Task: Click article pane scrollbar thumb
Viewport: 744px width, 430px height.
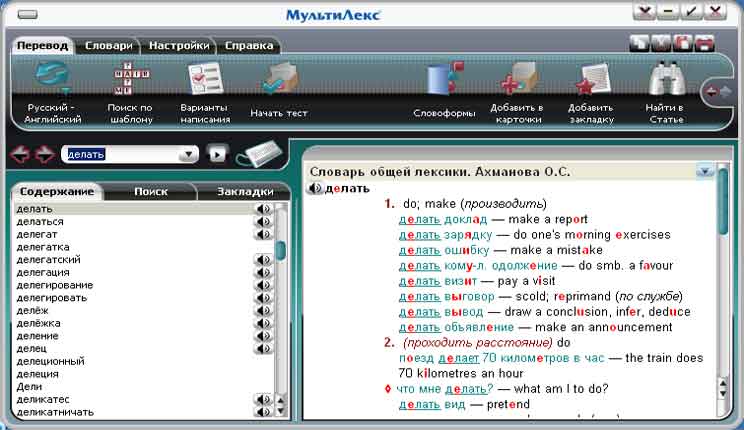Action: (723, 202)
